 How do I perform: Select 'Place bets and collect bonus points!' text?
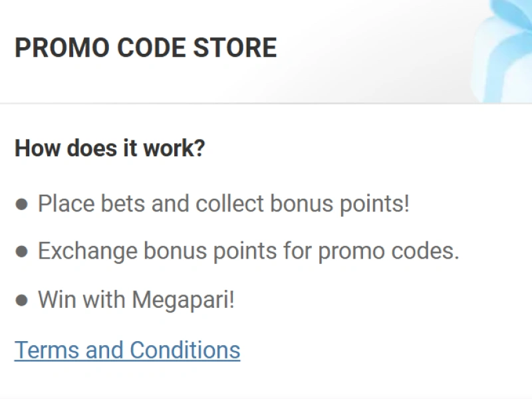point(224,203)
